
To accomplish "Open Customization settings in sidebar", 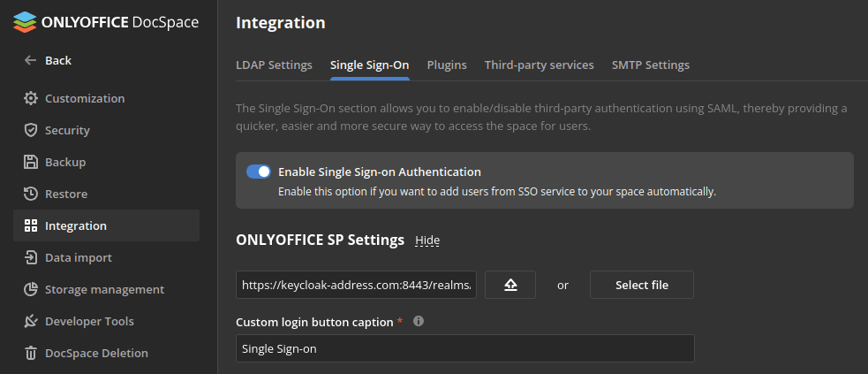I will click(106, 98).
